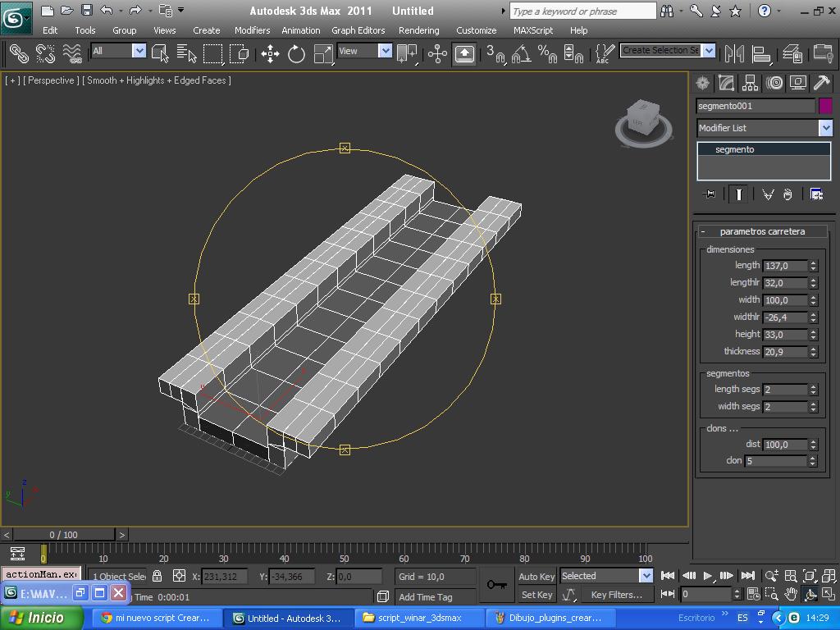Expand the Modifier List dropdown
Screen dimensions: 840x630
(x=825, y=128)
